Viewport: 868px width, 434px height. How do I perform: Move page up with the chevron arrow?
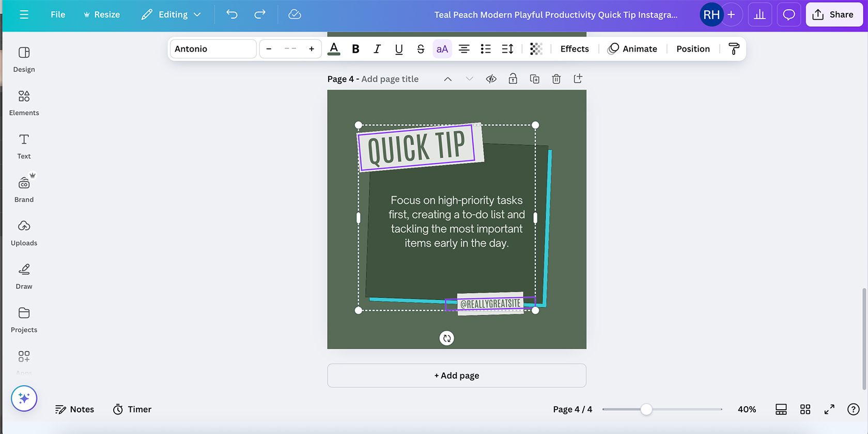click(x=448, y=79)
